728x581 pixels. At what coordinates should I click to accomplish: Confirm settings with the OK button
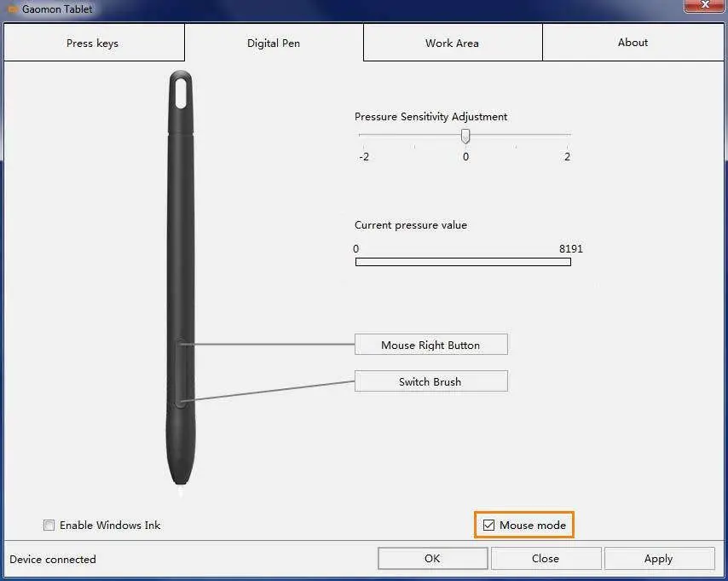click(433, 558)
